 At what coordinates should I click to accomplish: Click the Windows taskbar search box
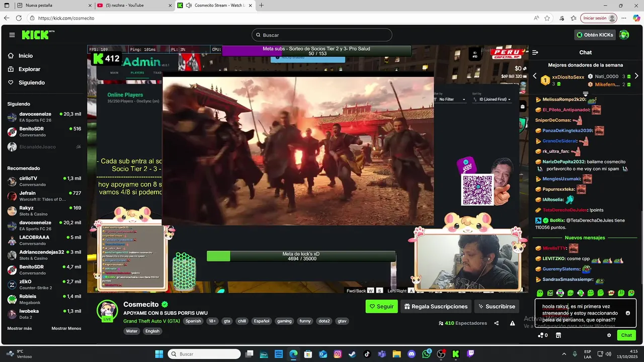pyautogui.click(x=204, y=354)
